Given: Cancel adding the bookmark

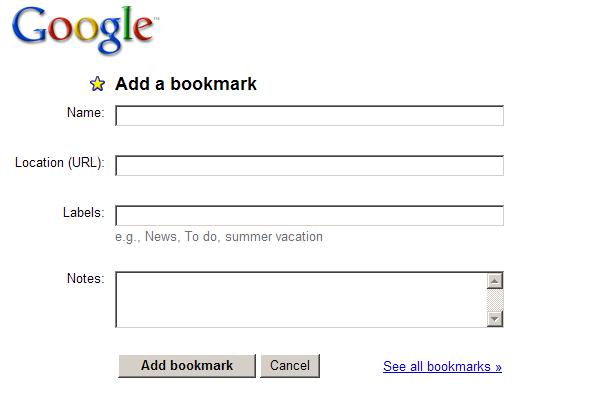Looking at the screenshot, I should (290, 366).
